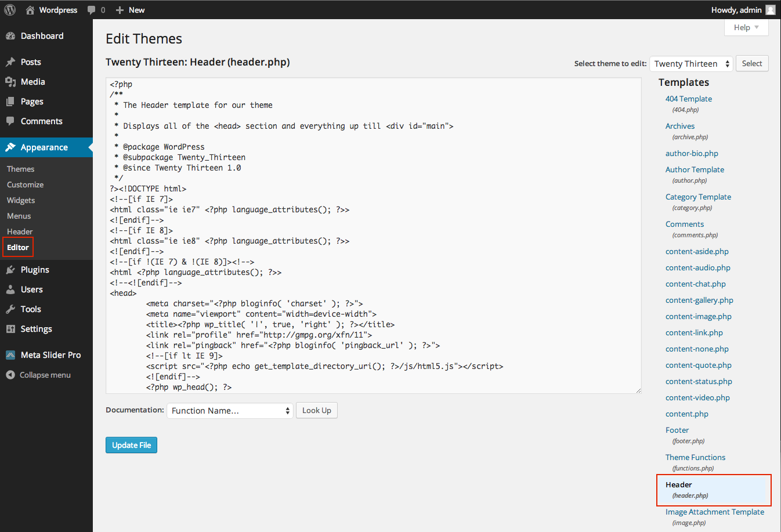Viewport: 781px width, 532px height.
Task: Click the code editor resize handle
Action: click(638, 390)
